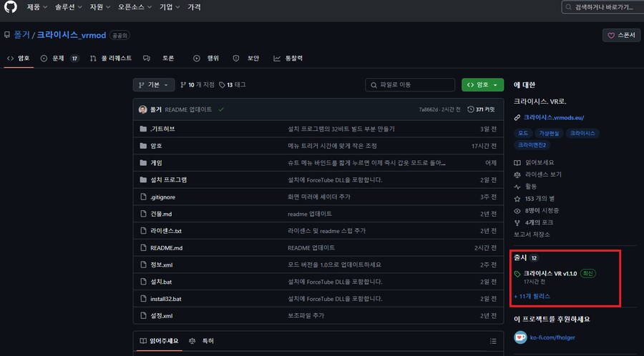Screen dimensions: 644x356
Task: Open the install32.bat file
Action: [166, 299]
